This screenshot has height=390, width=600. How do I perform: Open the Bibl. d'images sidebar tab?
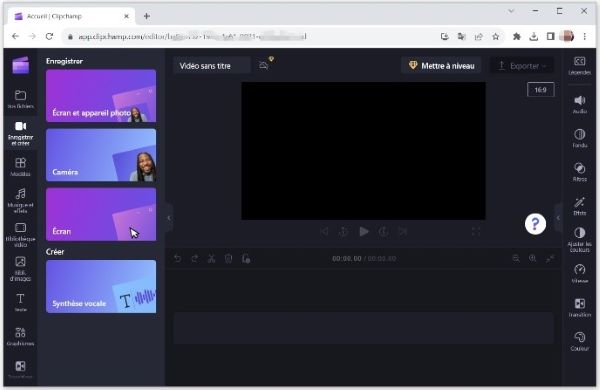pyautogui.click(x=20, y=268)
